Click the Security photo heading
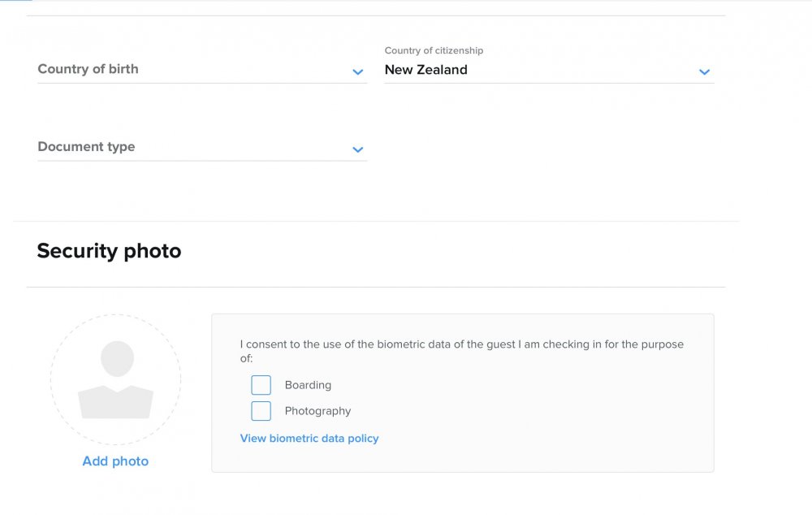 pyautogui.click(x=110, y=251)
